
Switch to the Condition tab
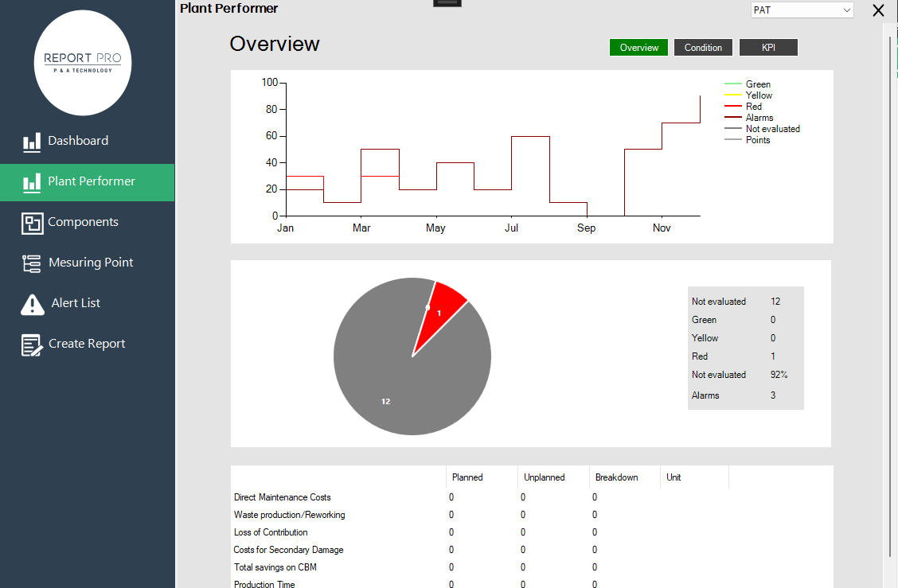point(703,48)
